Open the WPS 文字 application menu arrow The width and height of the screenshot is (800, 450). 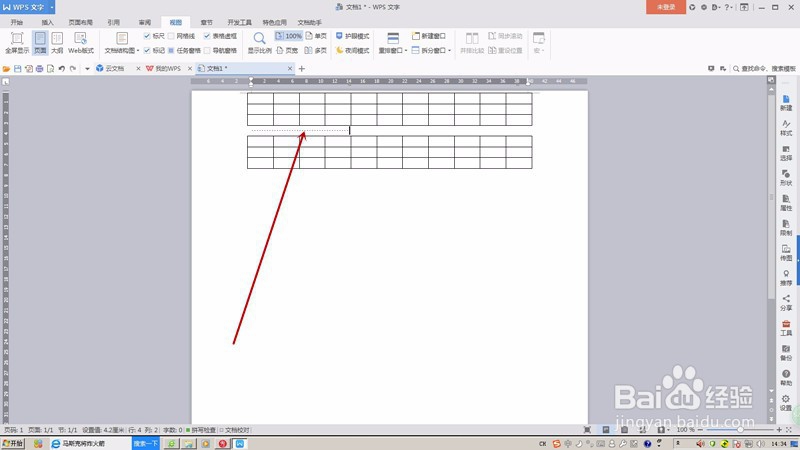pos(52,7)
